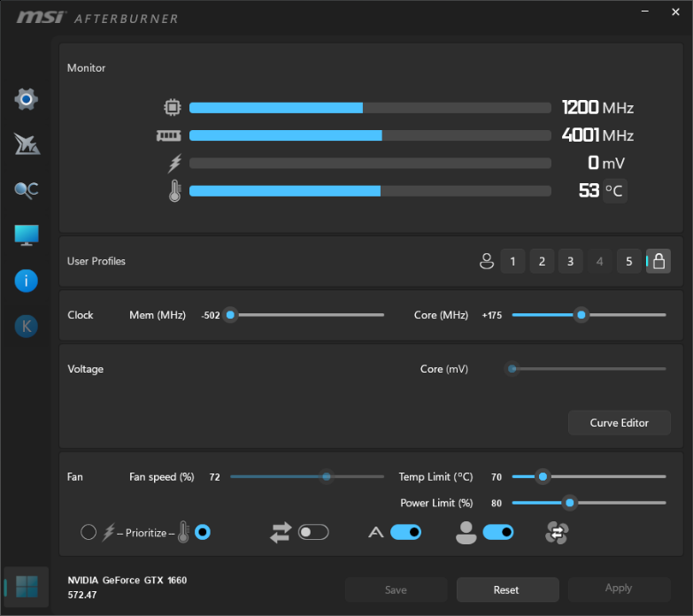
Task: Click the MSI Kombustor jet icon
Action: click(27, 144)
